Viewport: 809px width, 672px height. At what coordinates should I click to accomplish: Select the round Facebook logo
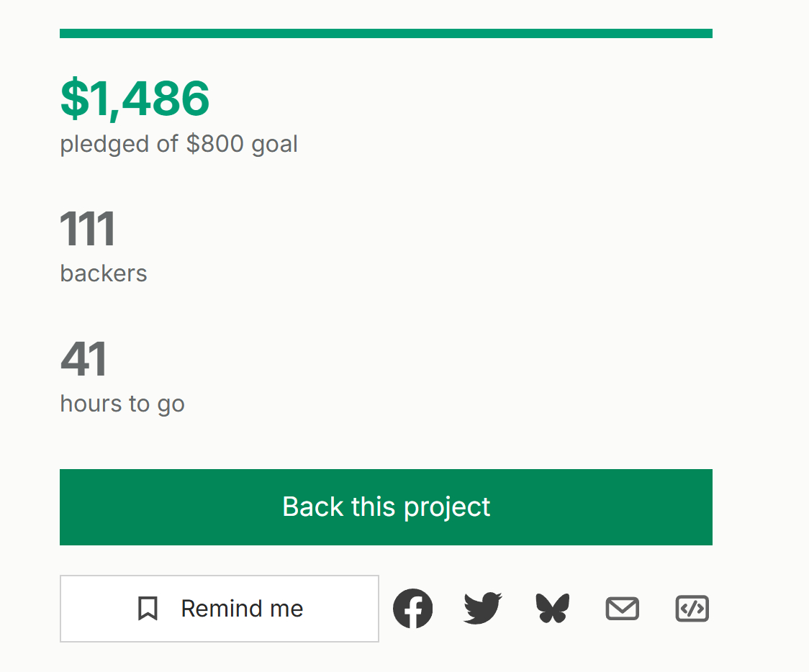[412, 609]
